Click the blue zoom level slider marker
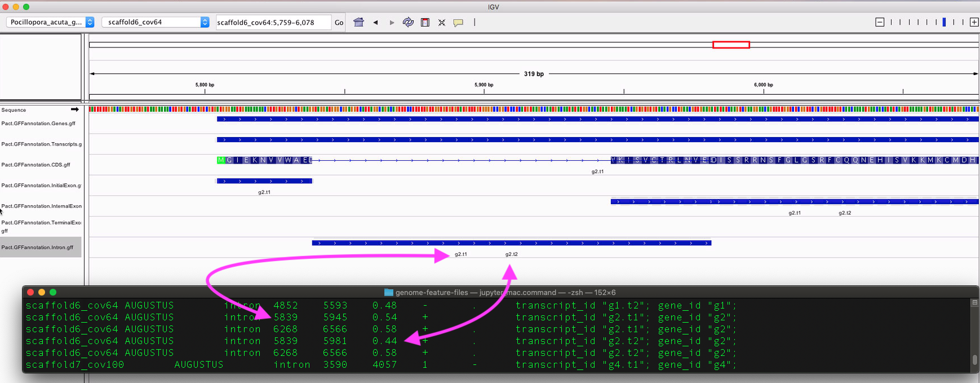This screenshot has width=980, height=383. coord(944,22)
